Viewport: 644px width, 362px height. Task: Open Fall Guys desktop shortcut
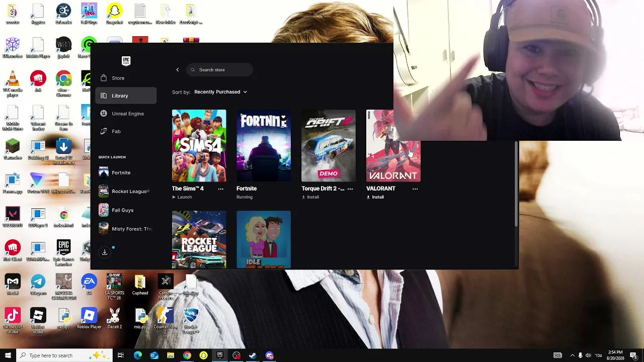pyautogui.click(x=89, y=14)
